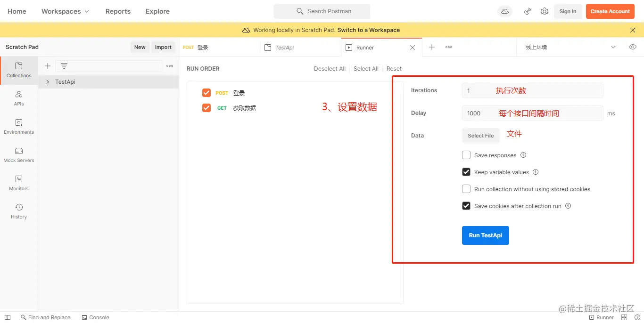This screenshot has height=323, width=644.
Task: Click Switch to a Workspace link
Action: click(369, 30)
